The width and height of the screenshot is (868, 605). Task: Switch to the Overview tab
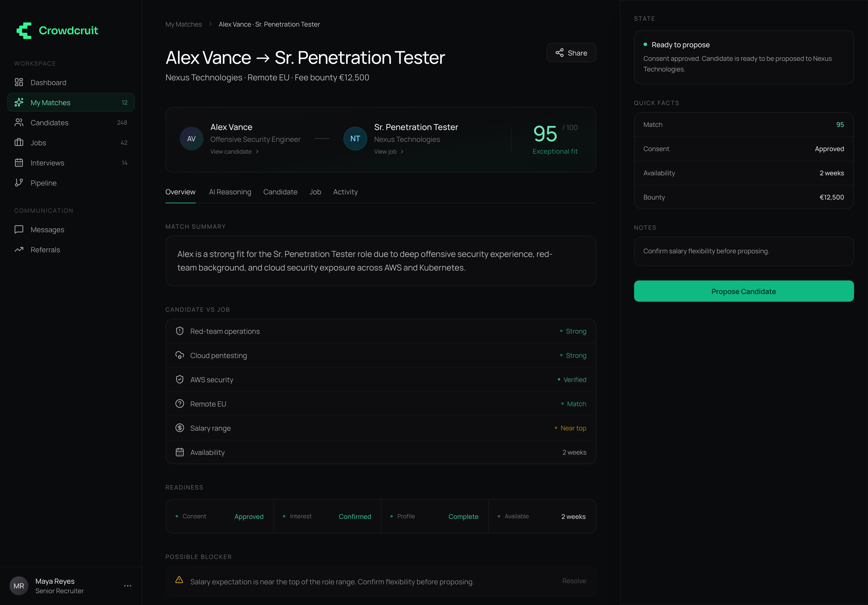pos(180,192)
